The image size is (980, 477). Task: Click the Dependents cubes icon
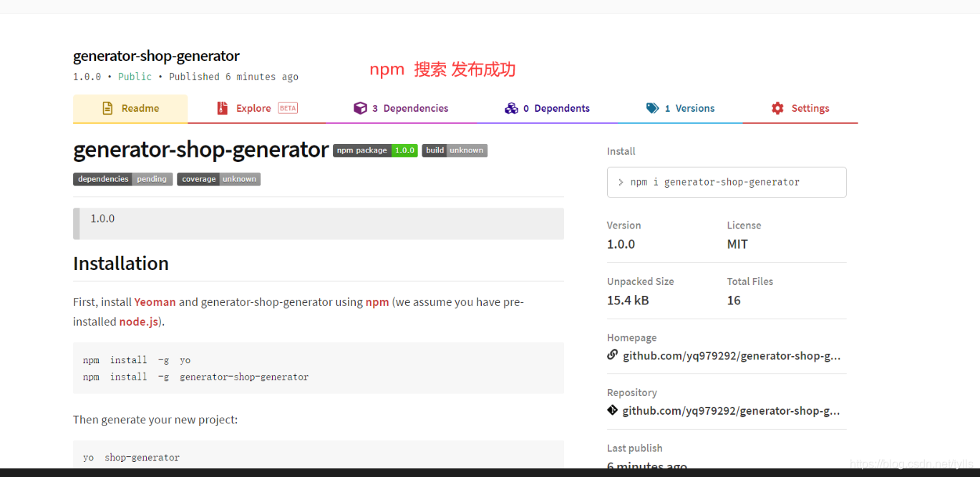[511, 108]
